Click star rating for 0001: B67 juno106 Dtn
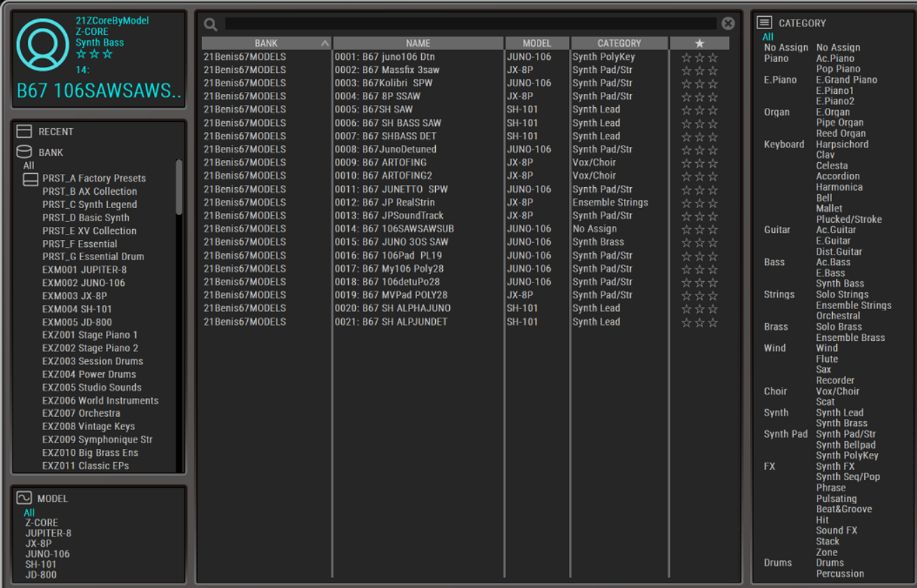Image resolution: width=917 pixels, height=588 pixels. pos(700,57)
